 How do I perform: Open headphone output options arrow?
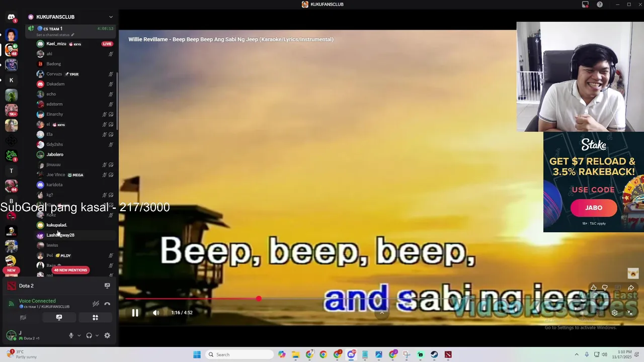pos(97,335)
